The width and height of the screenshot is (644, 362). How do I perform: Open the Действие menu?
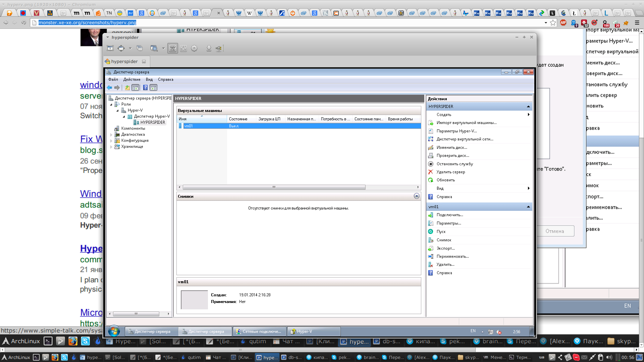(131, 79)
